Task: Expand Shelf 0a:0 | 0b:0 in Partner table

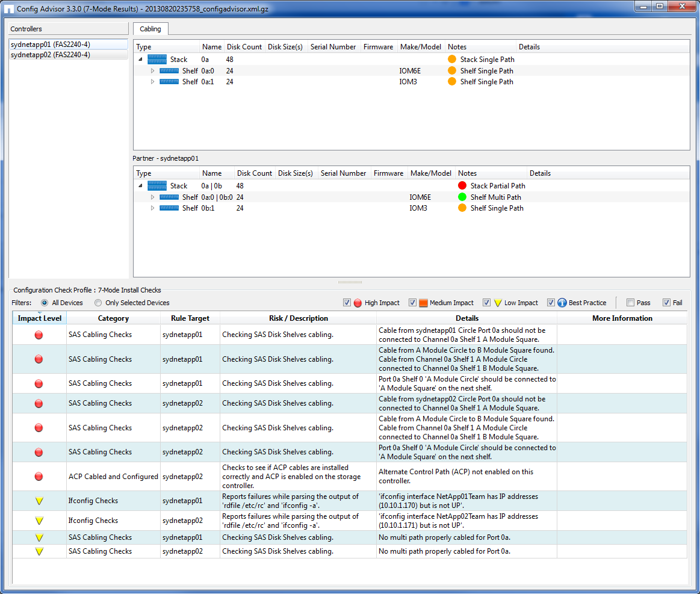Action: [x=152, y=197]
